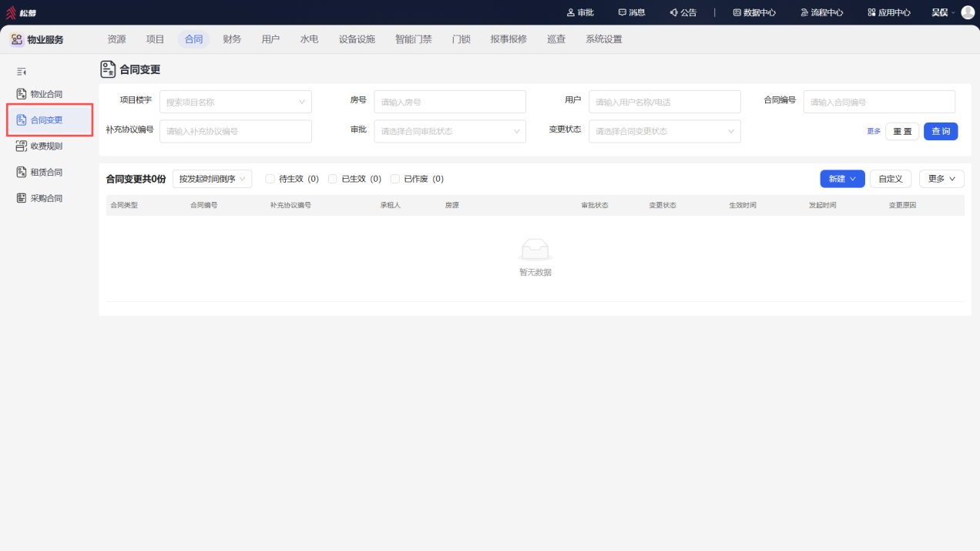Toggle the 已作废 checkbox
This screenshot has width=980, height=551.
pos(395,179)
